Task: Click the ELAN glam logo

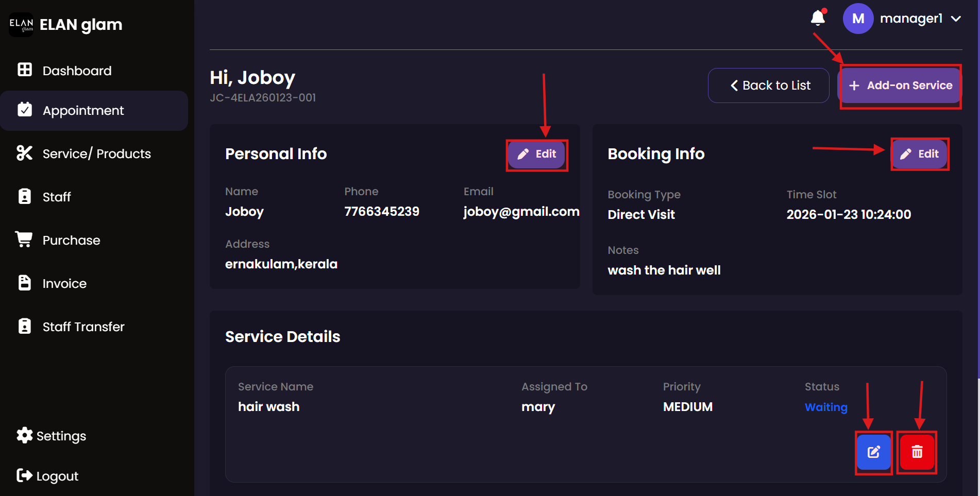Action: coord(21,25)
